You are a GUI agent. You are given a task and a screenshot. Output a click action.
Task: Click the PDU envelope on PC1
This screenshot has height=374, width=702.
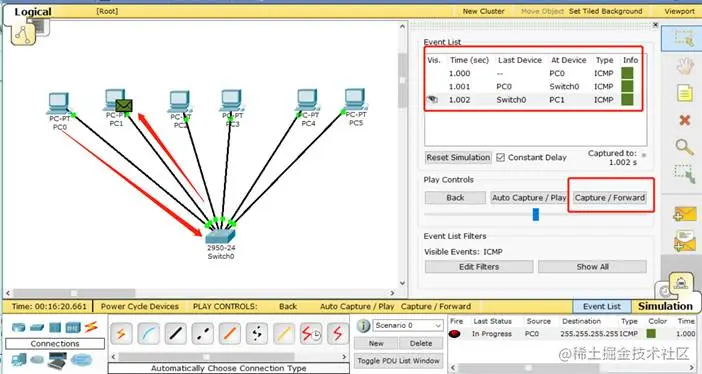point(124,106)
